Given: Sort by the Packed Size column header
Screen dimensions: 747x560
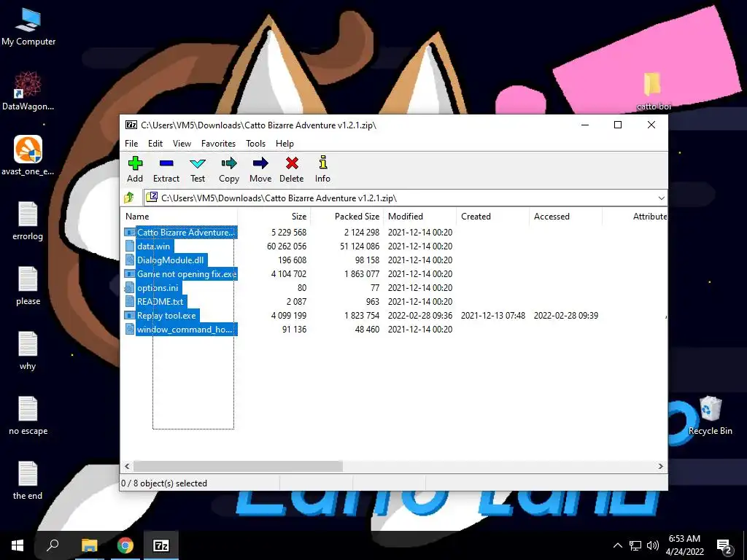Looking at the screenshot, I should click(x=347, y=216).
